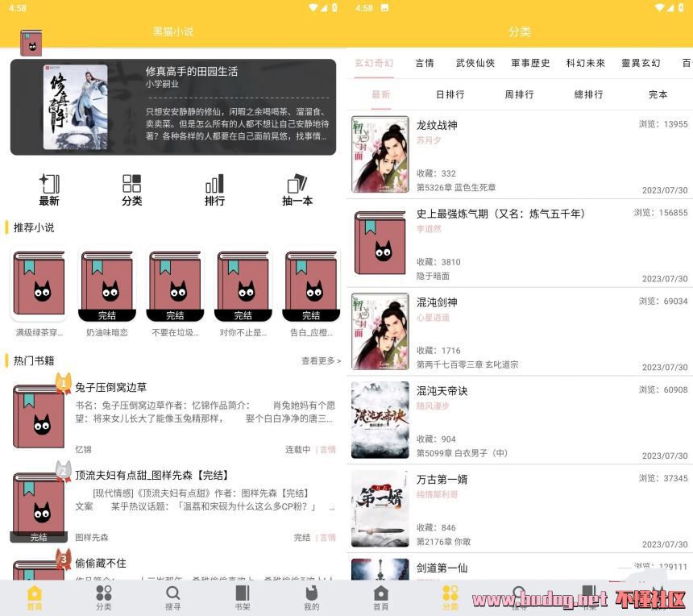Screen dimensions: 693x616
Task: Switch to the 靈異玄幻 category tab
Action: point(641,63)
